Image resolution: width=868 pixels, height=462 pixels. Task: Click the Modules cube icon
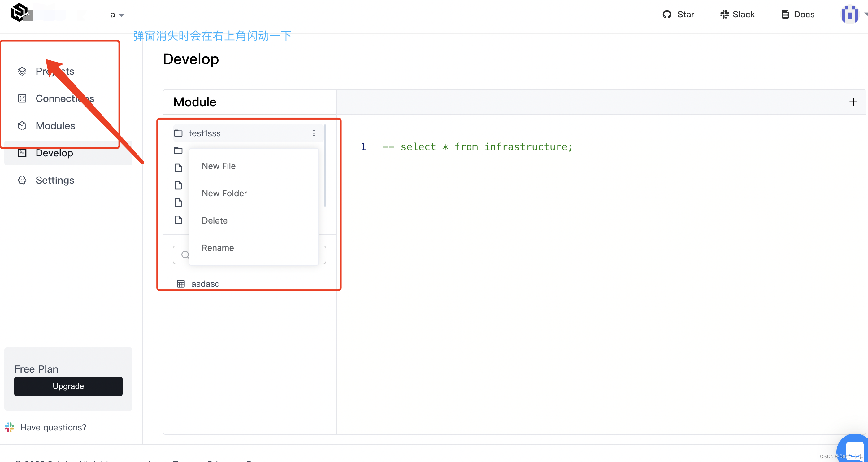coord(22,126)
